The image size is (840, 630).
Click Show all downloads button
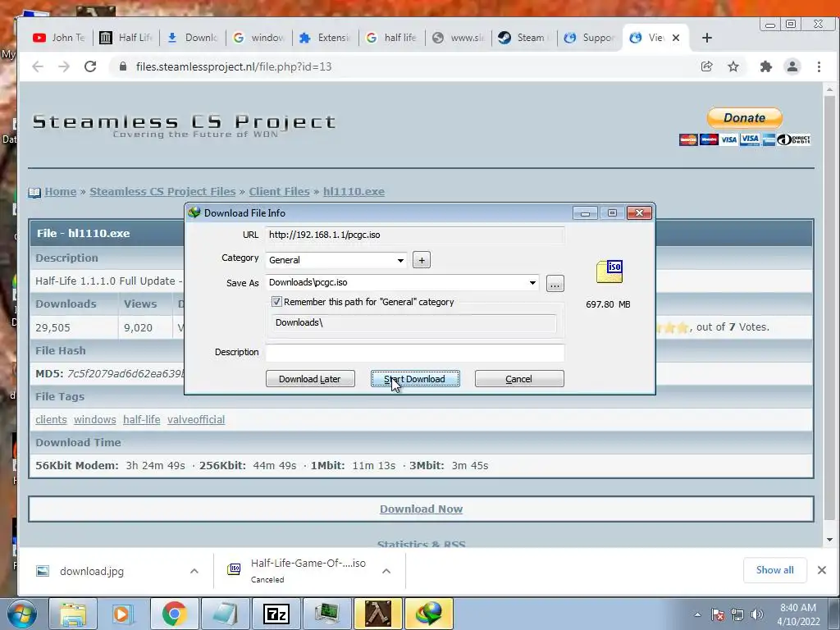[x=774, y=570]
